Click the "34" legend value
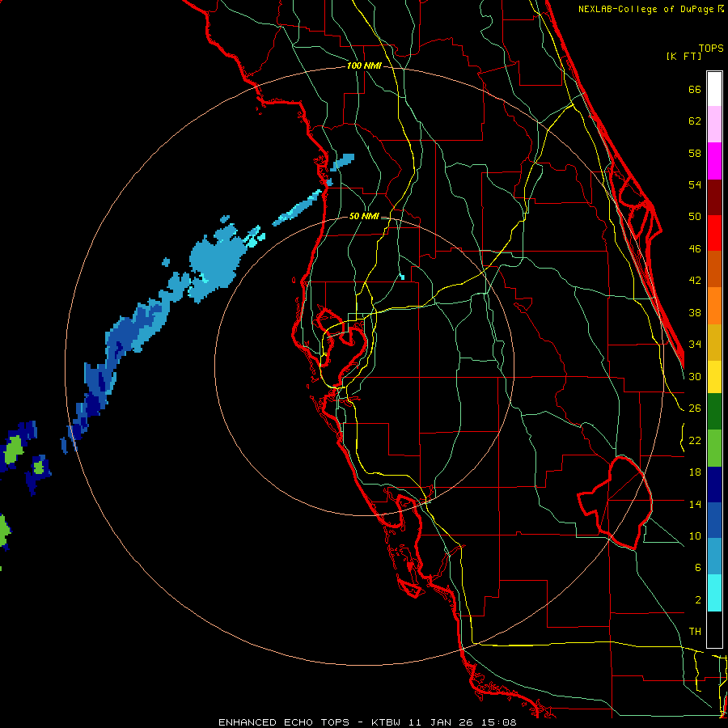The height and width of the screenshot is (728, 728). click(x=695, y=345)
